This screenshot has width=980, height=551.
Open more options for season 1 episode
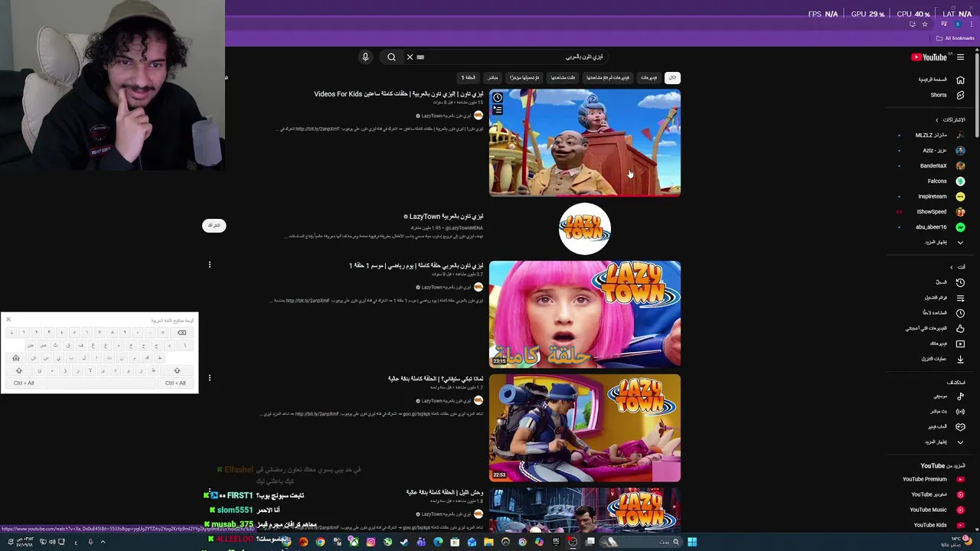[209, 265]
